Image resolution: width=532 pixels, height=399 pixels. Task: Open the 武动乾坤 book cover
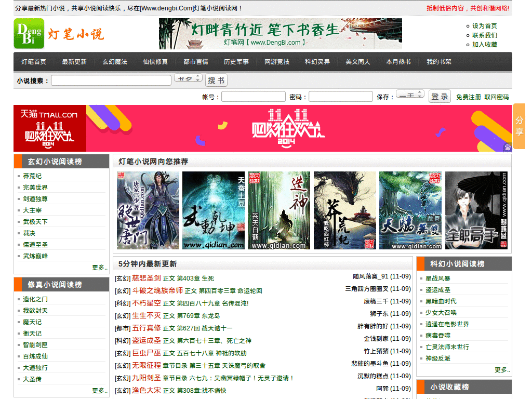(214, 210)
